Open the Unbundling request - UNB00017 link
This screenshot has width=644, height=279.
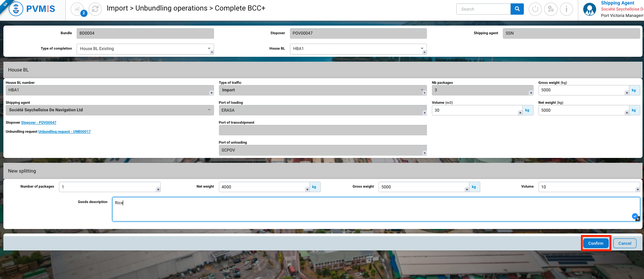click(64, 132)
